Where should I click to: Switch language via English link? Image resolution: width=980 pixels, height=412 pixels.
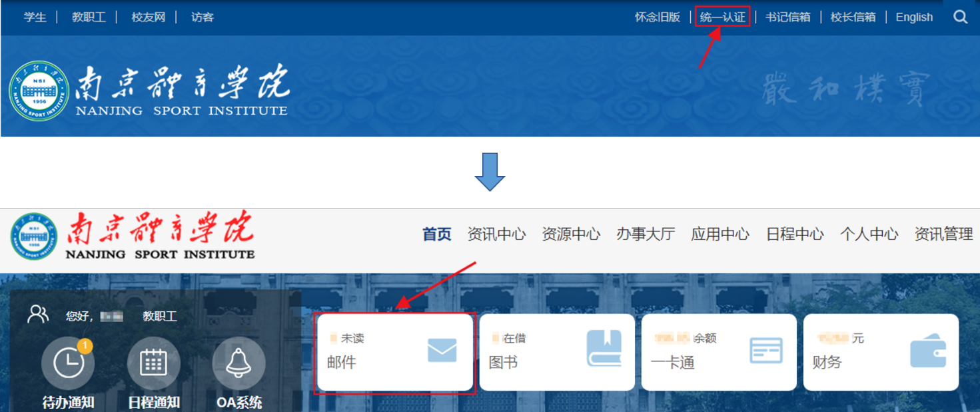(914, 17)
